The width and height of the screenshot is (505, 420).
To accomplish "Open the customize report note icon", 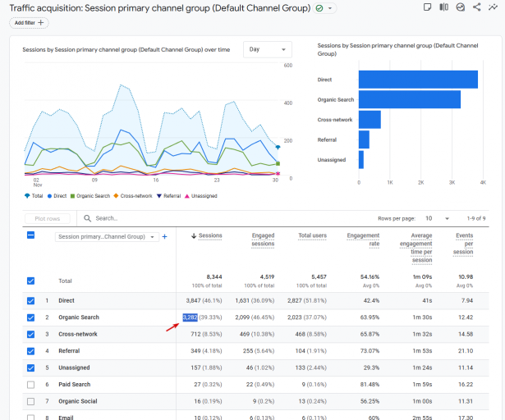I will pyautogui.click(x=427, y=7).
